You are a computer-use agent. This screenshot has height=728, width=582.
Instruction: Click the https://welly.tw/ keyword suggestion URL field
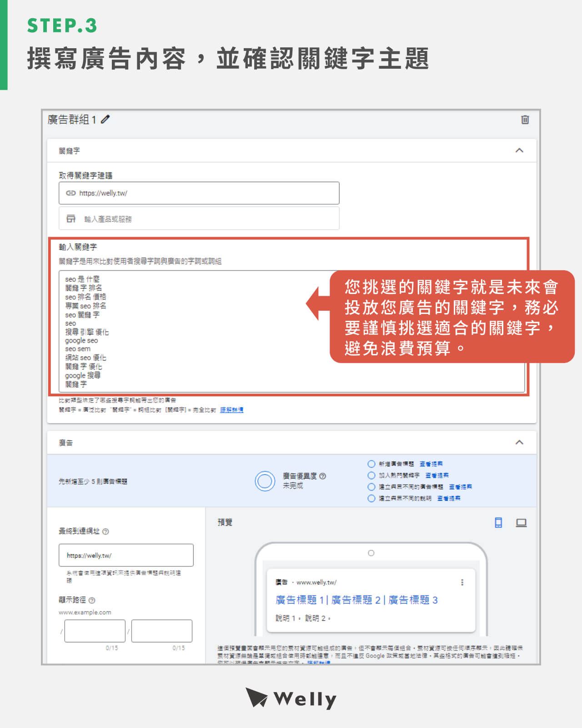coord(199,193)
